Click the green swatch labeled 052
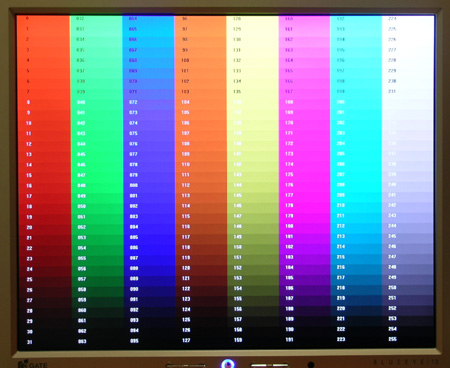The width and height of the screenshot is (450, 368). coord(97,227)
